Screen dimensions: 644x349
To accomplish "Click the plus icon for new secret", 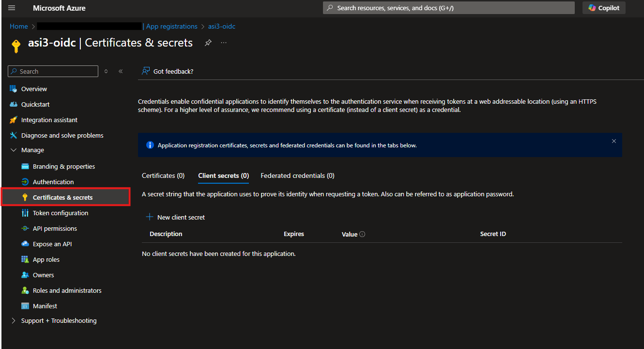I will click(x=150, y=217).
